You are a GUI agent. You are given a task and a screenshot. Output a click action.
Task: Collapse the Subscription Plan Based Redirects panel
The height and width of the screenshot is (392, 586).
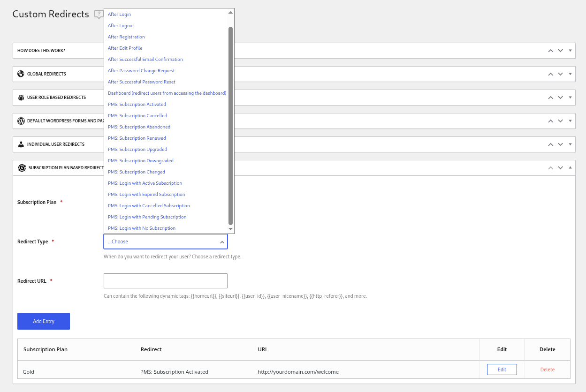coord(571,167)
